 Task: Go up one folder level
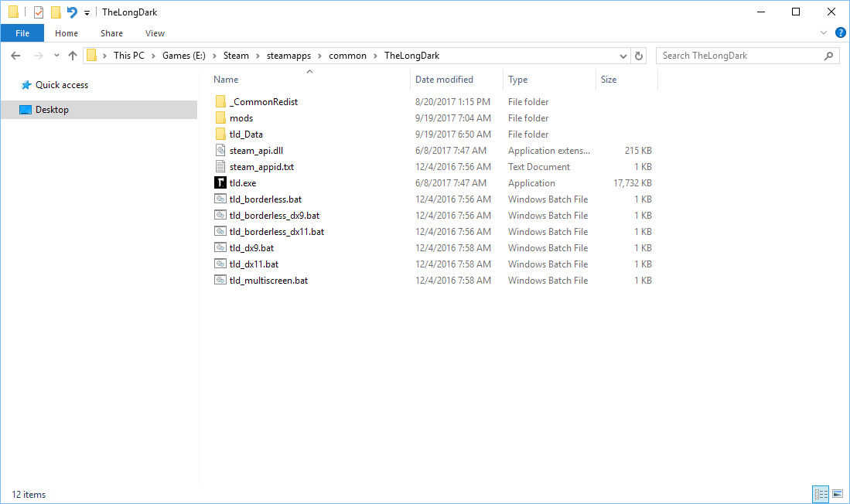click(x=73, y=56)
